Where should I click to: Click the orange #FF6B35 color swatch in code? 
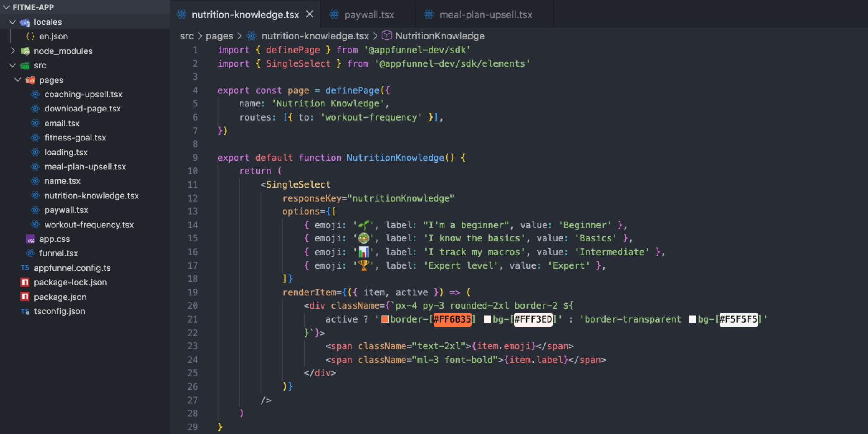(x=384, y=319)
